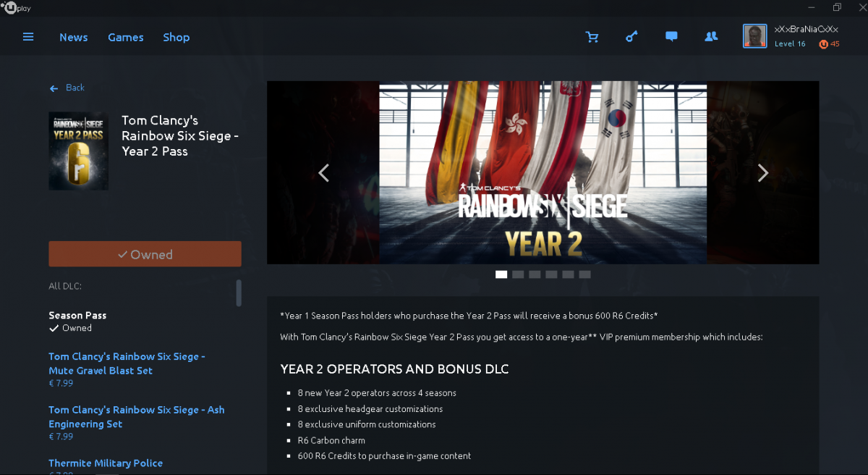The height and width of the screenshot is (475, 868).
Task: Open the Games tab
Action: pyautogui.click(x=126, y=38)
